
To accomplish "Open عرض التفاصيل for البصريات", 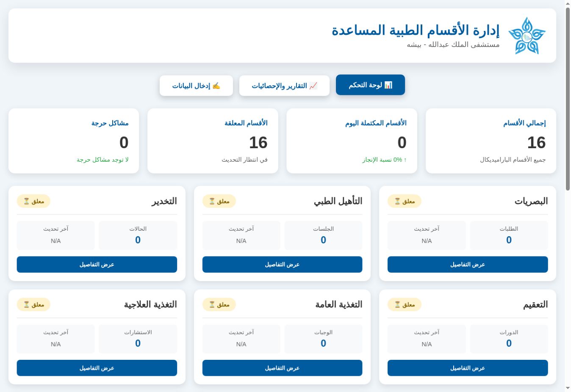I will tap(468, 265).
